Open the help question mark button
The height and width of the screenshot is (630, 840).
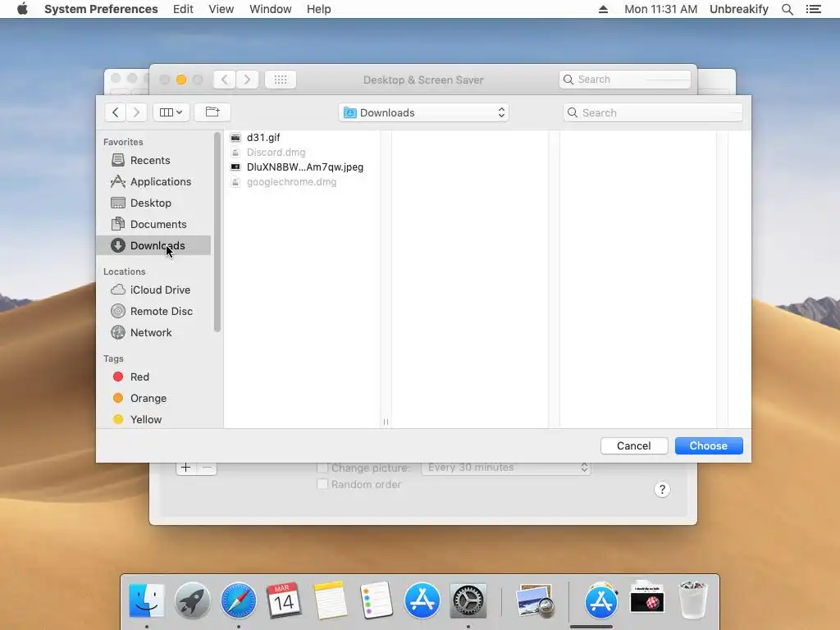[x=662, y=490]
